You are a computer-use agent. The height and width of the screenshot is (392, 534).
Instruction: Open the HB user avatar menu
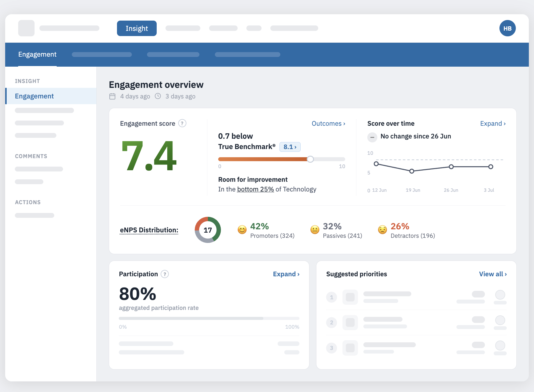(507, 28)
